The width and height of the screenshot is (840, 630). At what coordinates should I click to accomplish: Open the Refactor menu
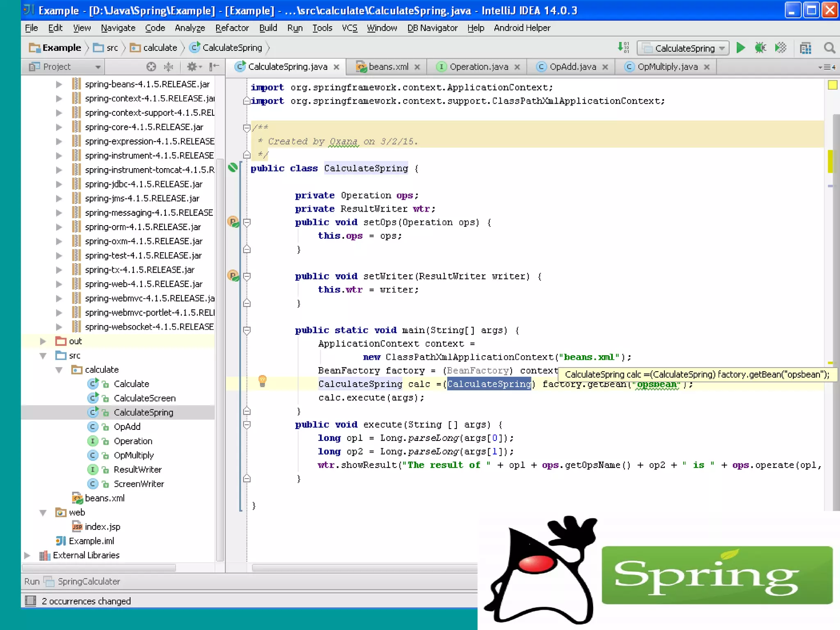click(232, 28)
